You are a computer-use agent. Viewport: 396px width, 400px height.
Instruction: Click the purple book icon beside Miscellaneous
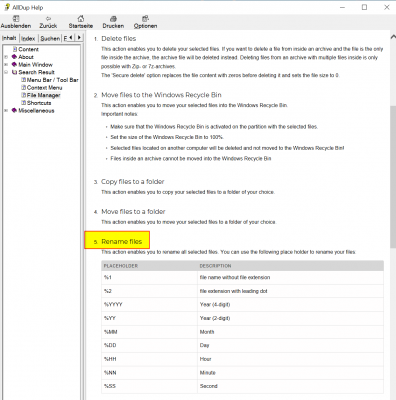point(14,110)
